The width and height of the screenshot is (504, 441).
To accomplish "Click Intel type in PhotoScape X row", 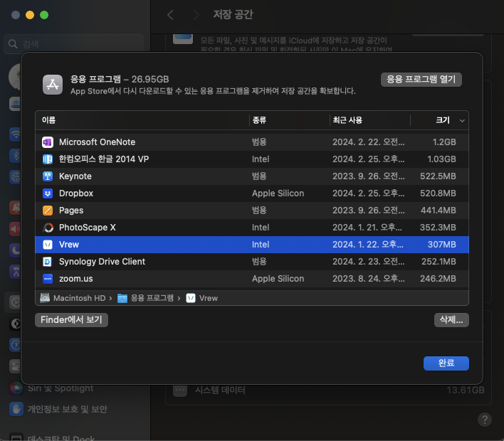I will point(261,228).
